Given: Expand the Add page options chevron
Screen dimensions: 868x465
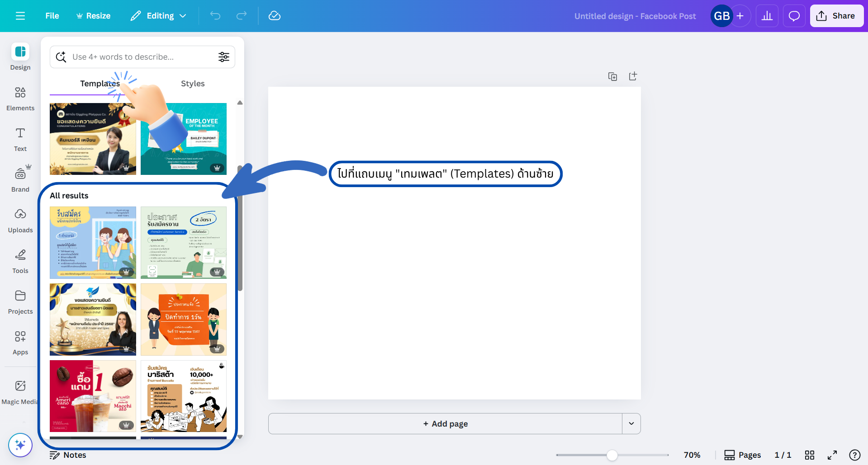Looking at the screenshot, I should (x=631, y=423).
